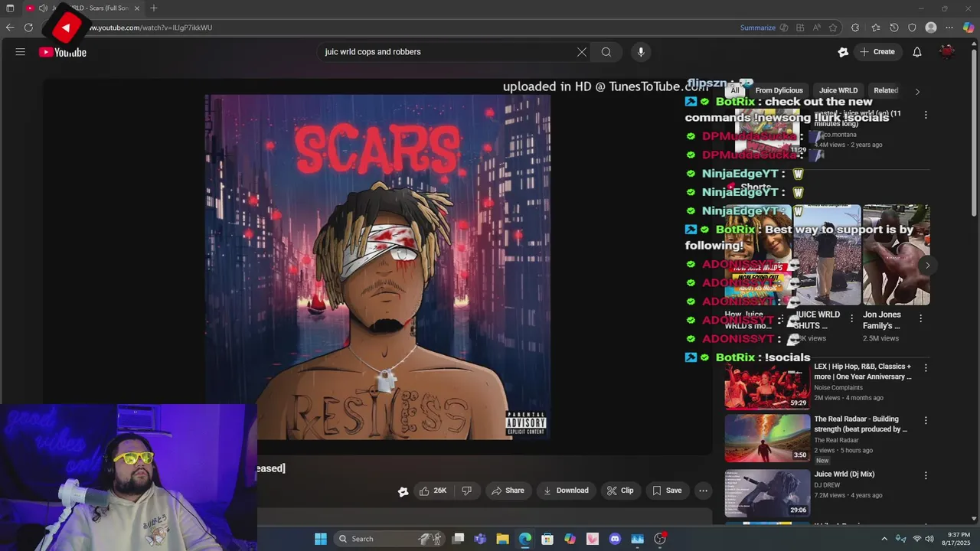Select the Related chip
980x551 pixels.
[x=886, y=90]
